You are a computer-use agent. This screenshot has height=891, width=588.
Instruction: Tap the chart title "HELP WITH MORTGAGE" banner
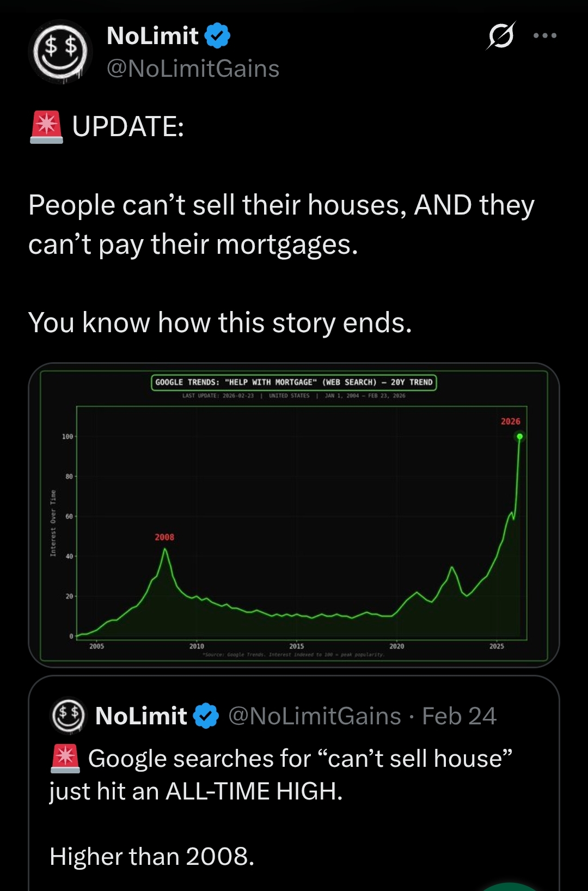pos(293,382)
